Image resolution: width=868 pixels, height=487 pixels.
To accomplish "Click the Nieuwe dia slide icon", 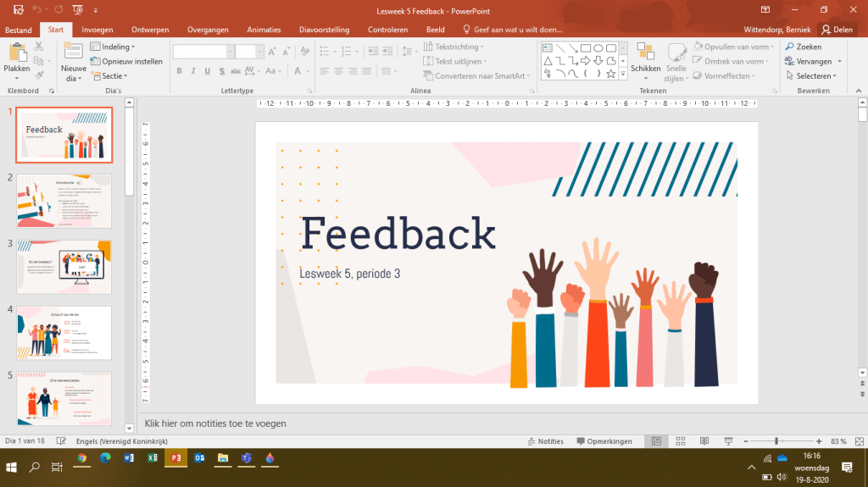I will (x=73, y=53).
